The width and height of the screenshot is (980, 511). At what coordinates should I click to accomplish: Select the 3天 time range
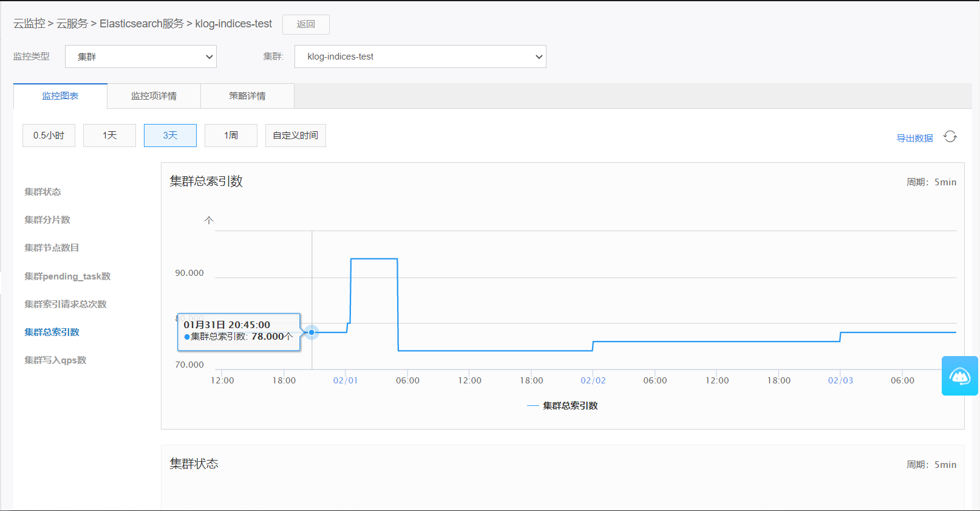coord(170,135)
